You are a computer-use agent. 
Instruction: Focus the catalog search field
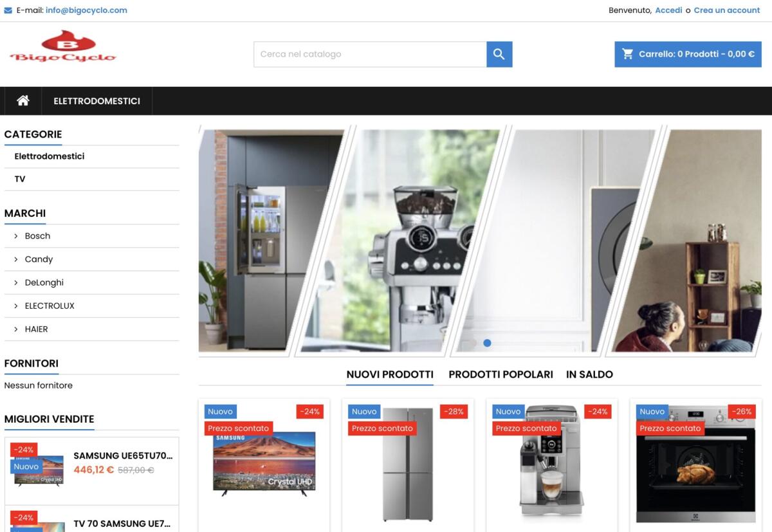coord(370,54)
